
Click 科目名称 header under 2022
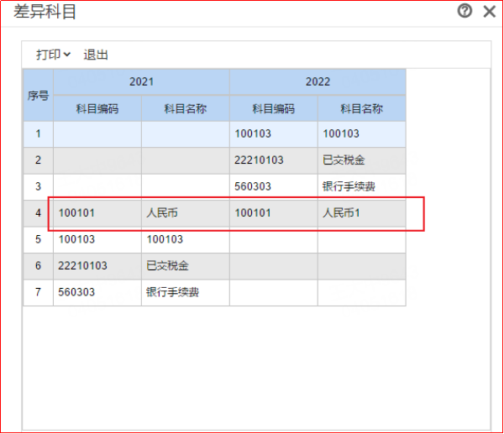pyautogui.click(x=361, y=108)
